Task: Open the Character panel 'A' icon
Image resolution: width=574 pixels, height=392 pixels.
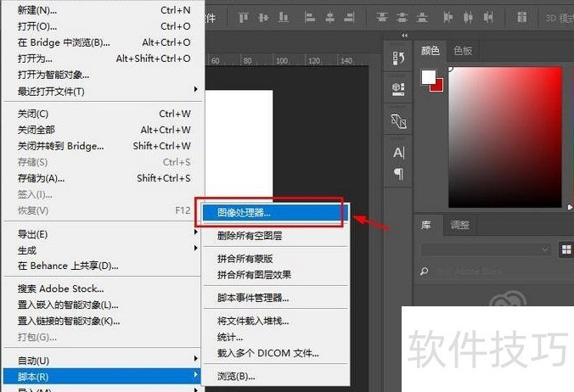Action: pyautogui.click(x=398, y=153)
